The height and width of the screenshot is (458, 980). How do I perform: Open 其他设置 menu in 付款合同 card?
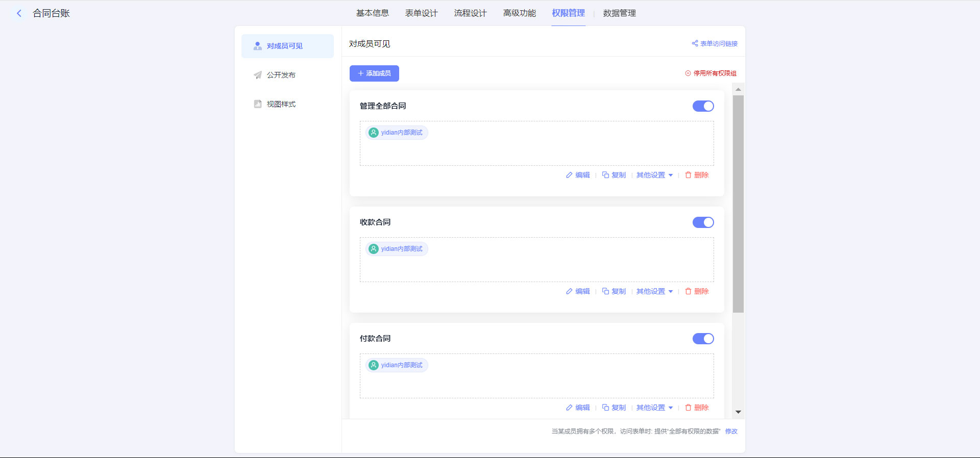coord(654,408)
